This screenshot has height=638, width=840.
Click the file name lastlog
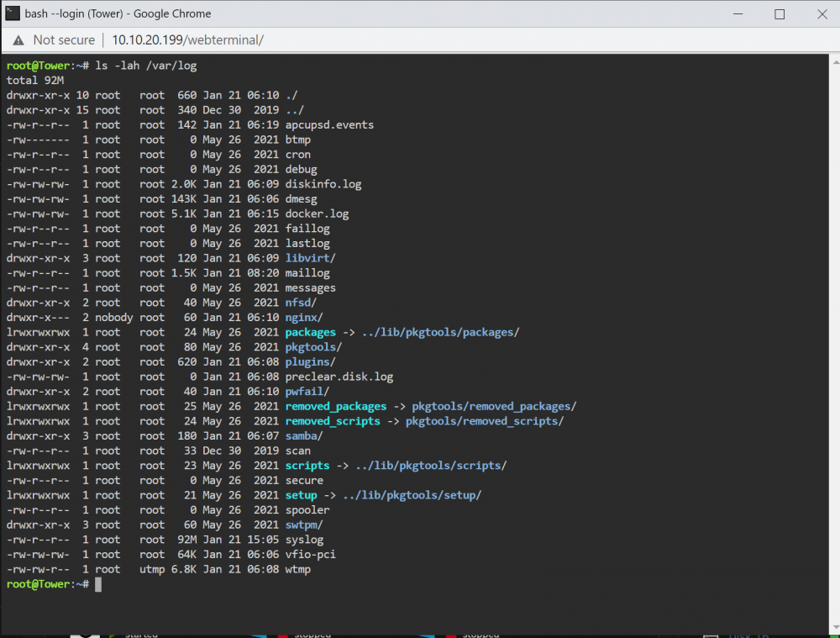pos(307,244)
